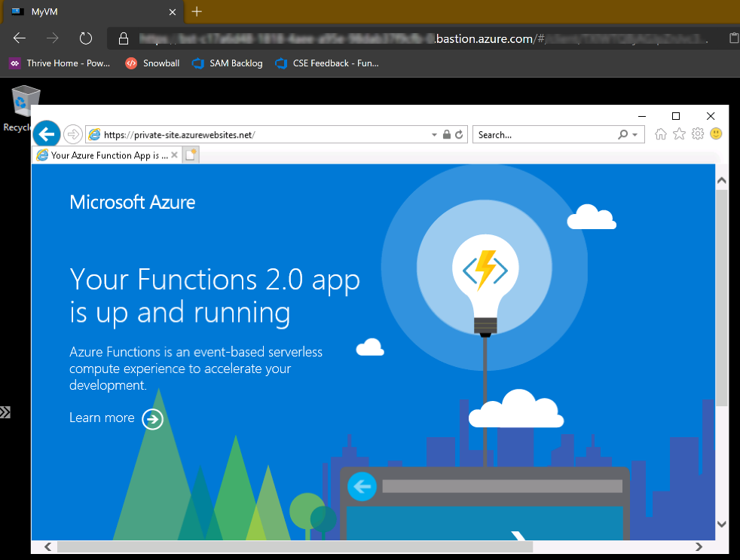Refresh the Internet Explorer page
Viewport: 740px width, 560px height.
point(459,135)
